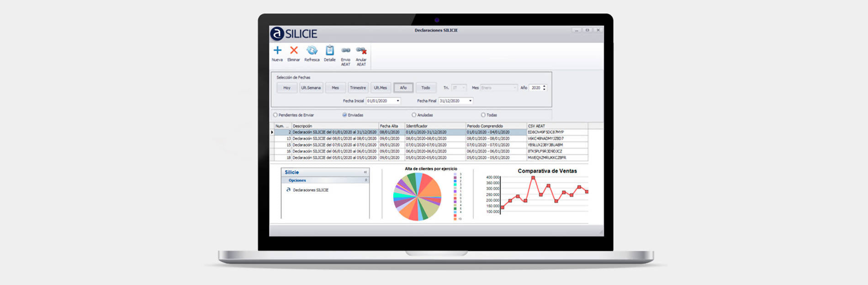
Task: Click the Anular AEAT icon
Action: point(361,50)
